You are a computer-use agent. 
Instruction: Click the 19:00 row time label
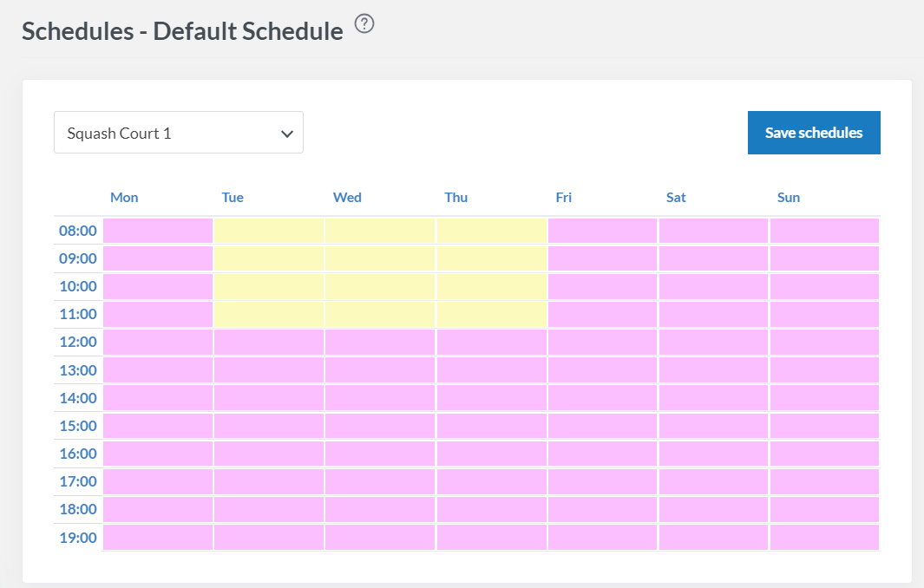78,538
